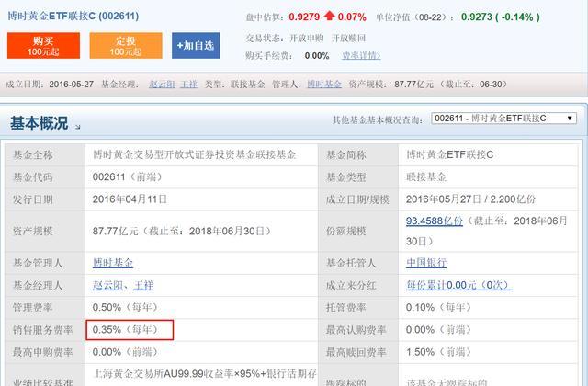Click the dropdown arrow of fund query box
The image size is (588, 386).
coord(570,119)
